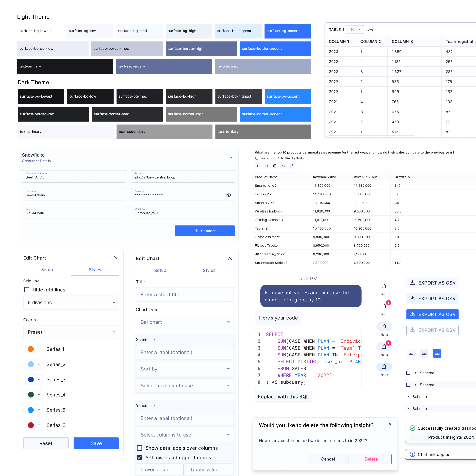
Task: Expand results with the fullscreen arrows icon
Action: click(291, 166)
